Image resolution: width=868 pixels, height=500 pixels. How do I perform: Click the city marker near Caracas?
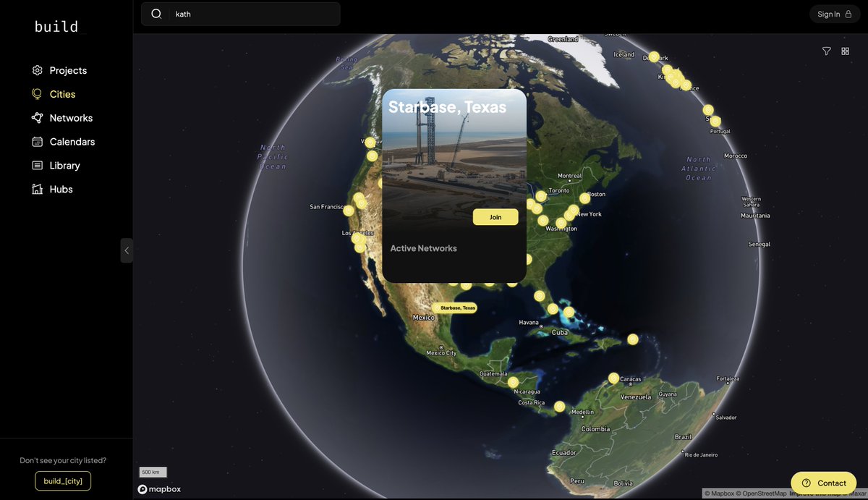coord(613,378)
